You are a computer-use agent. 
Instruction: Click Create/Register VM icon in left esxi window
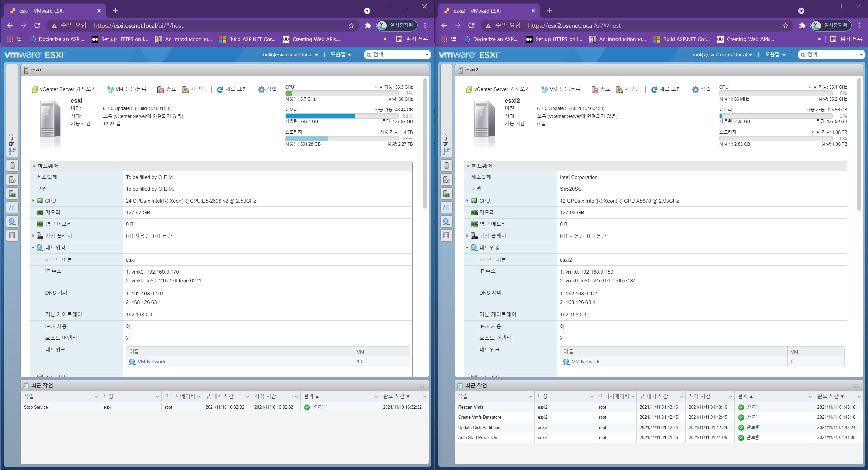tap(110, 89)
